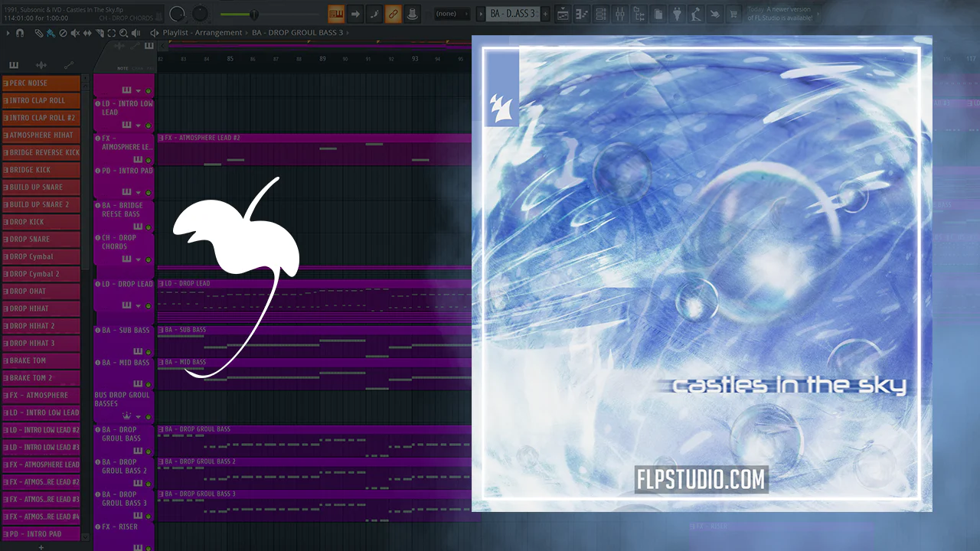Click the tempo tapper icon
980x551 pixels.
(697, 14)
